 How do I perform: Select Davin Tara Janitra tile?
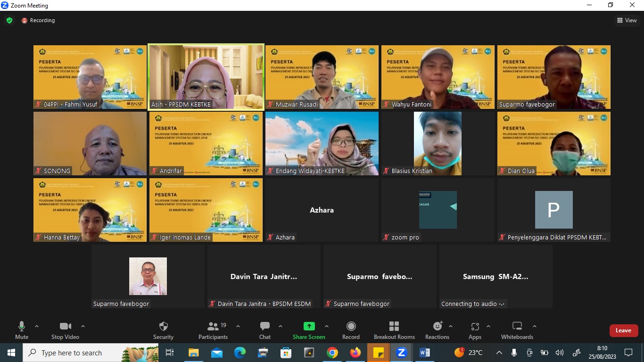point(264,276)
